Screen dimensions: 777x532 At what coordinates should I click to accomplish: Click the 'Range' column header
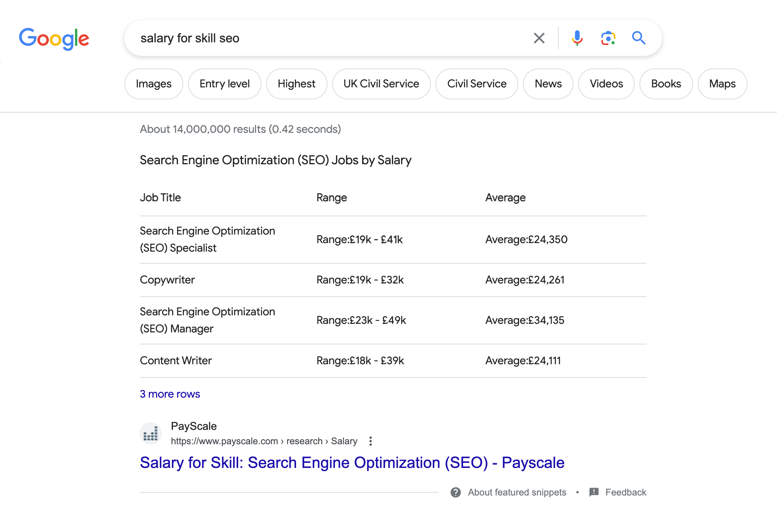pos(332,198)
